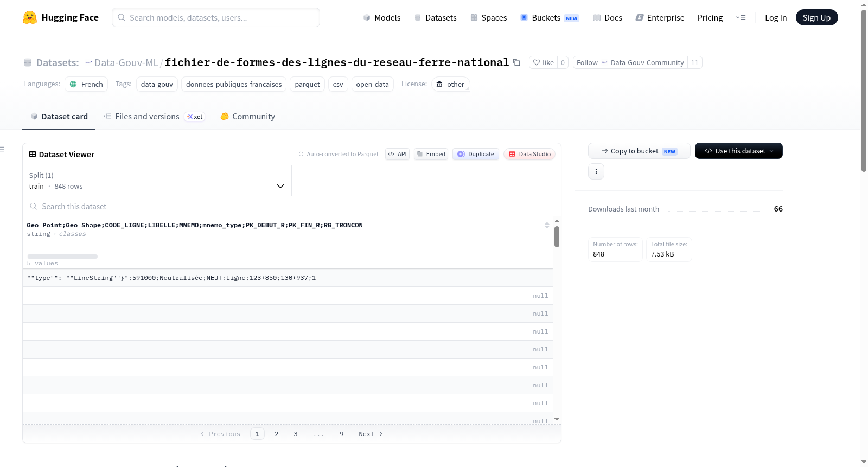Click the Hugging Face logo emoji
868x467 pixels.
pyautogui.click(x=30, y=17)
